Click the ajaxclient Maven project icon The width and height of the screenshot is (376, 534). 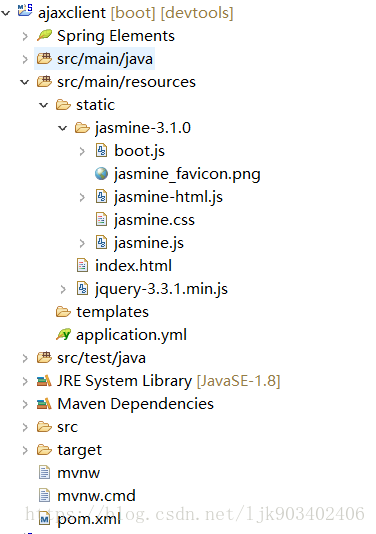tap(25, 10)
